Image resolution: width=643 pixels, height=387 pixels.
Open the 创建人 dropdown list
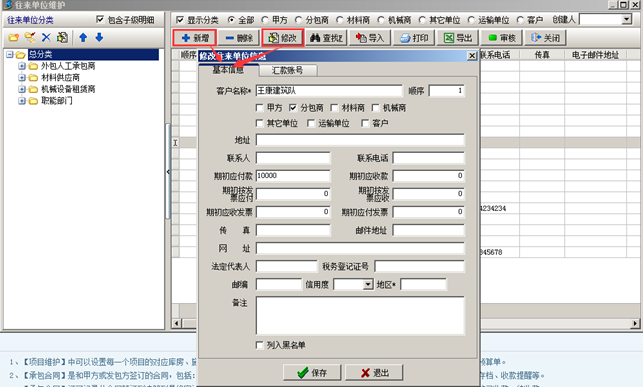click(x=626, y=19)
